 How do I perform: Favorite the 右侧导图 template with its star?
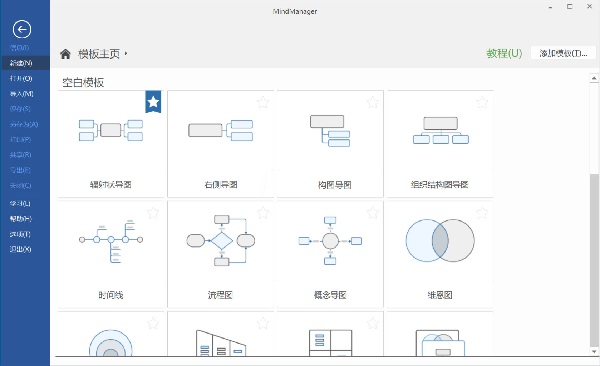[263, 102]
